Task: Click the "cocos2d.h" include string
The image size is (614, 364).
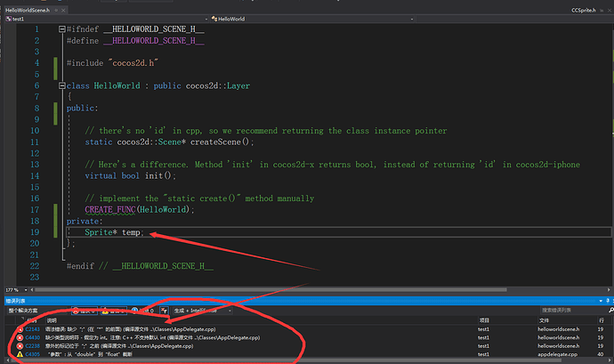Action: coord(133,63)
